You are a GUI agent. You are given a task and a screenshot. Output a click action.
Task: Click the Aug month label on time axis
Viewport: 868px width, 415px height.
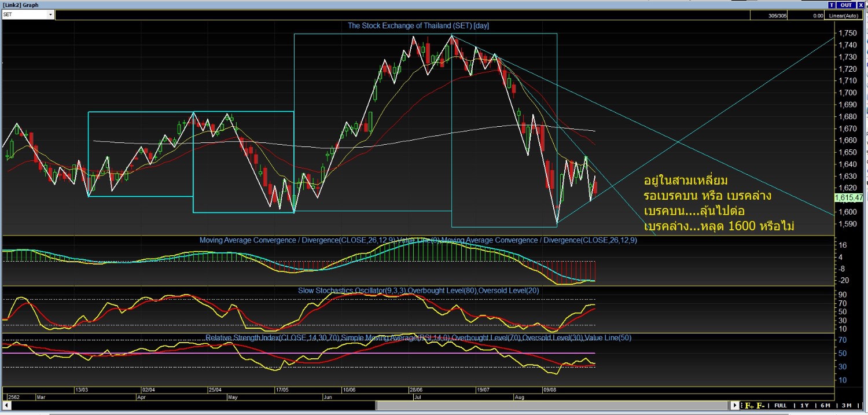pos(520,398)
